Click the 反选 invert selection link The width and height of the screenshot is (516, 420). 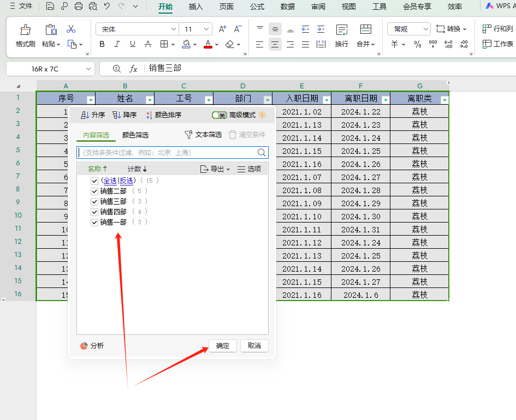tap(126, 180)
